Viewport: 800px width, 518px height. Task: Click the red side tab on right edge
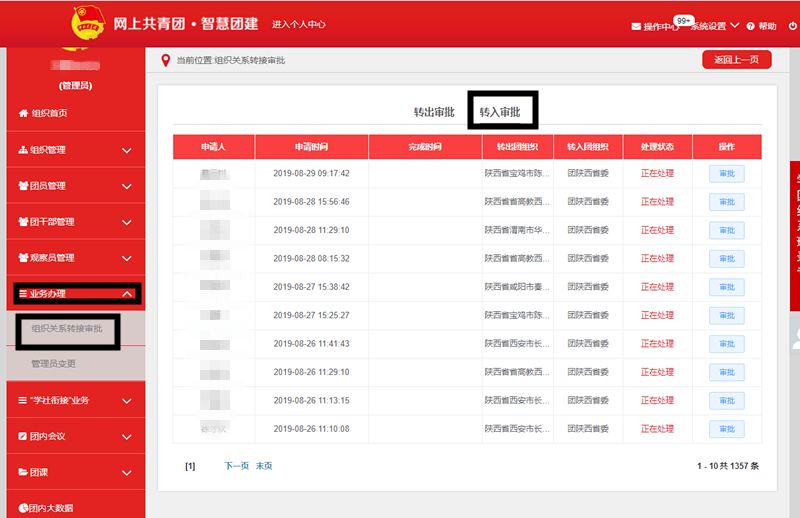tap(795, 236)
